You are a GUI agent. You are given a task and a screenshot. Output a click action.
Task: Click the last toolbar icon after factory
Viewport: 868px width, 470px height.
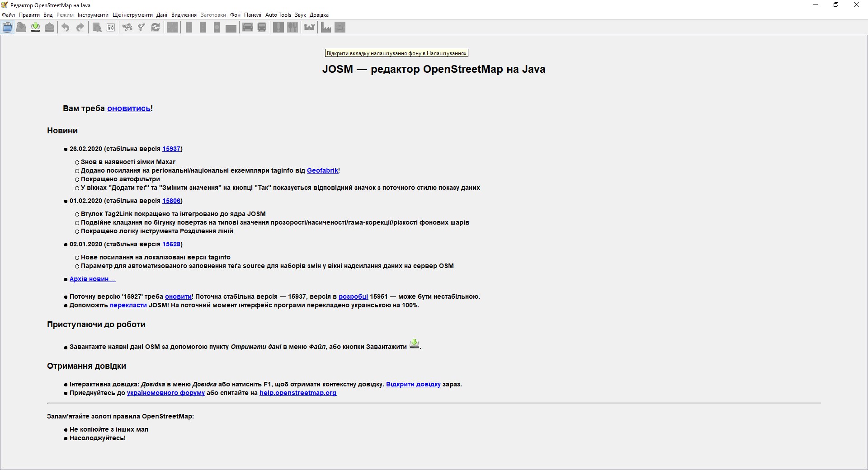coord(340,28)
